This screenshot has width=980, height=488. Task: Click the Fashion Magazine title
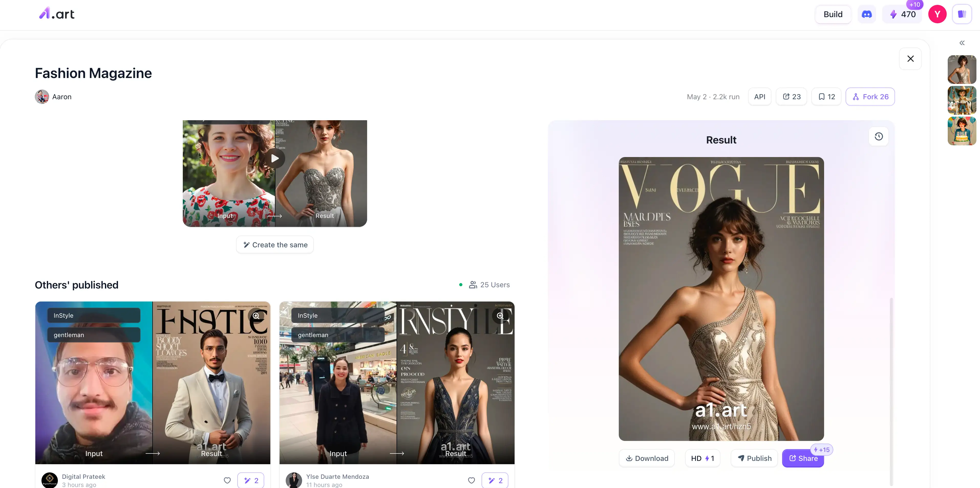click(x=93, y=73)
